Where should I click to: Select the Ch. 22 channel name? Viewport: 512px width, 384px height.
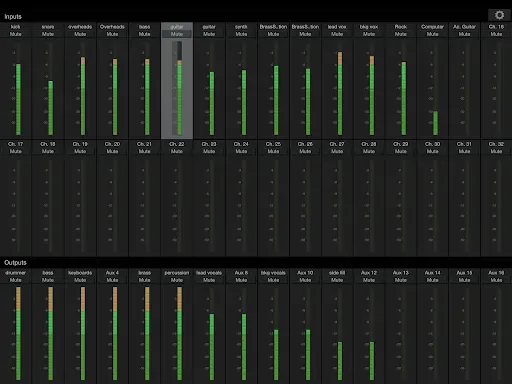click(x=177, y=144)
